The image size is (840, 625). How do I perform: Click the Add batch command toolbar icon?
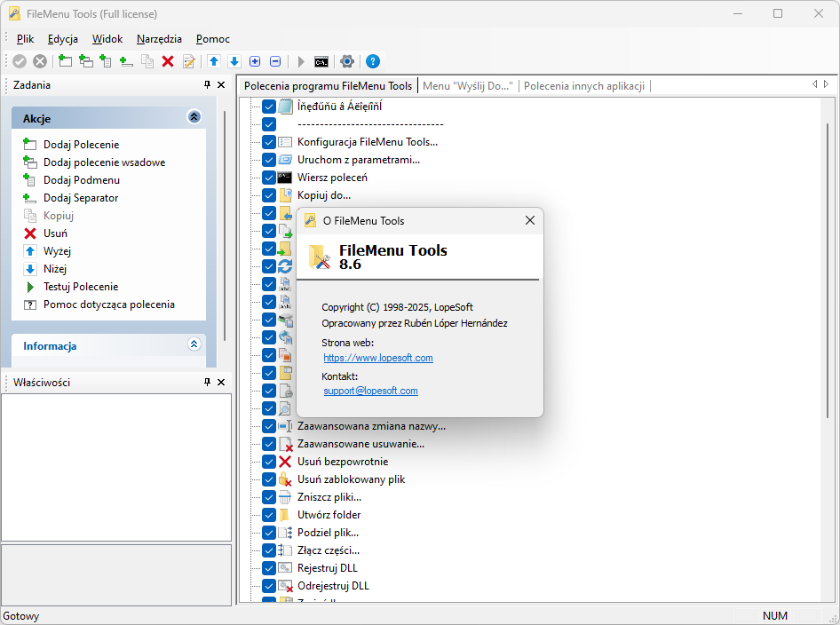tap(86, 61)
